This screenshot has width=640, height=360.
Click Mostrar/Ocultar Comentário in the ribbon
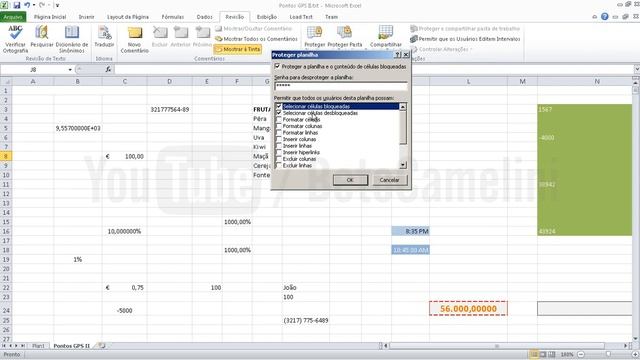[x=253, y=29]
